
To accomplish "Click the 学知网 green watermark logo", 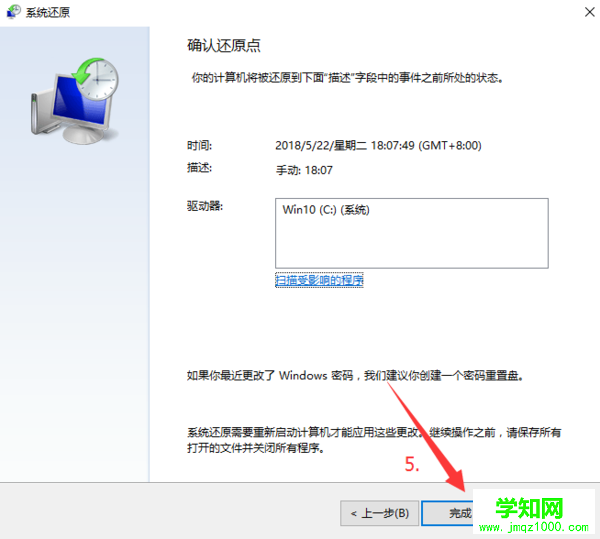I will click(x=529, y=508).
